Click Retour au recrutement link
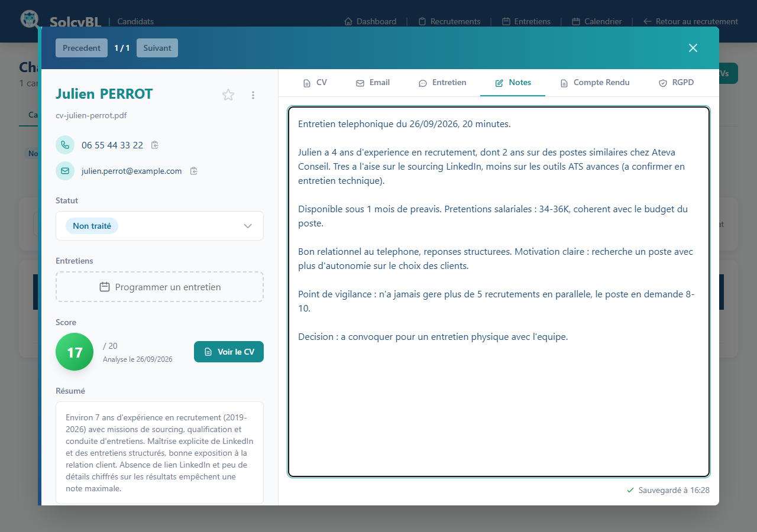Image resolution: width=757 pixels, height=532 pixels. (x=691, y=21)
